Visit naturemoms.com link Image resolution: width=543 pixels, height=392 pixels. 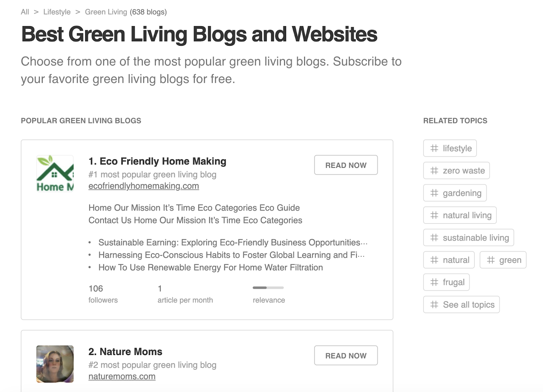(x=122, y=376)
